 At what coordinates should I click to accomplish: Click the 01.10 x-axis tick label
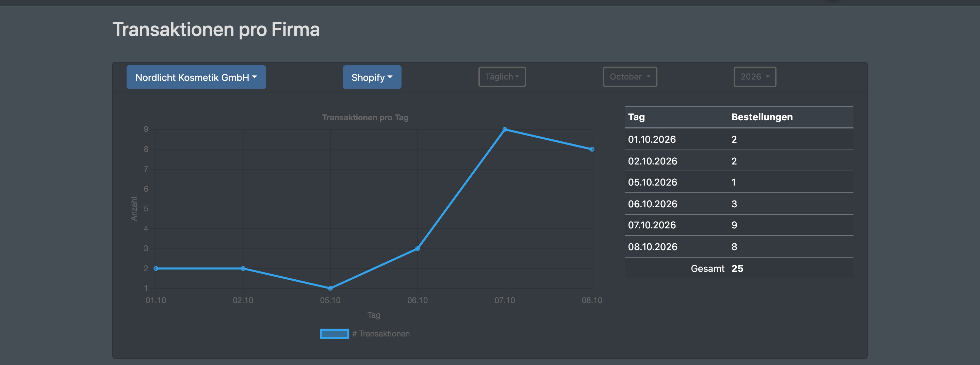point(156,300)
